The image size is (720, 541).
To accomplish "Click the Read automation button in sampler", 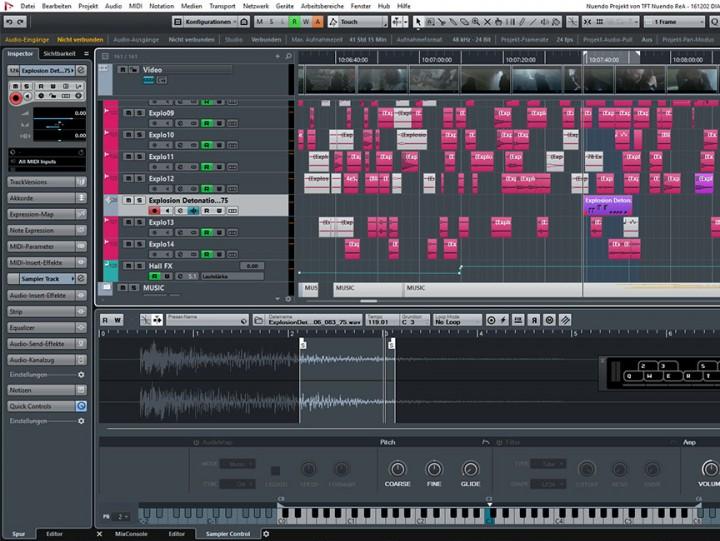I will (x=105, y=320).
